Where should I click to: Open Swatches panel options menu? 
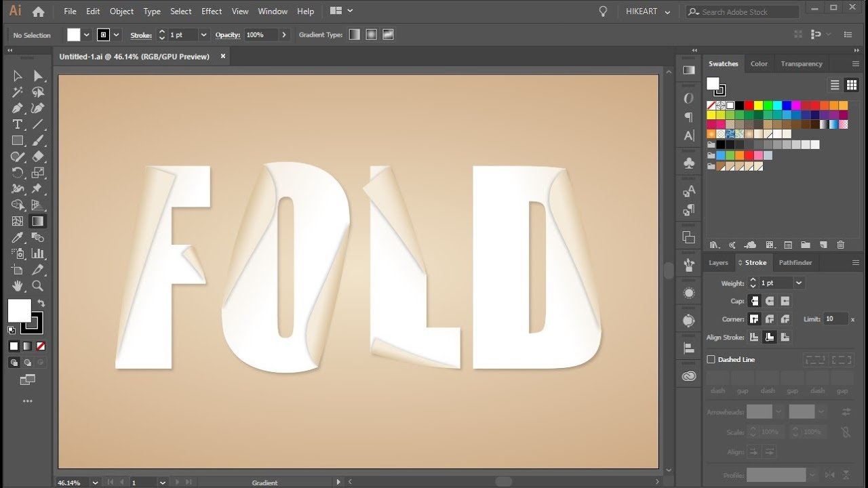coord(856,64)
